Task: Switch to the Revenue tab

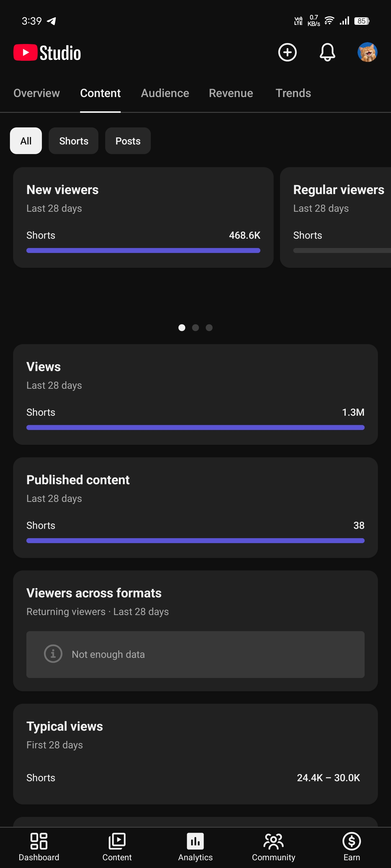Action: click(x=231, y=93)
